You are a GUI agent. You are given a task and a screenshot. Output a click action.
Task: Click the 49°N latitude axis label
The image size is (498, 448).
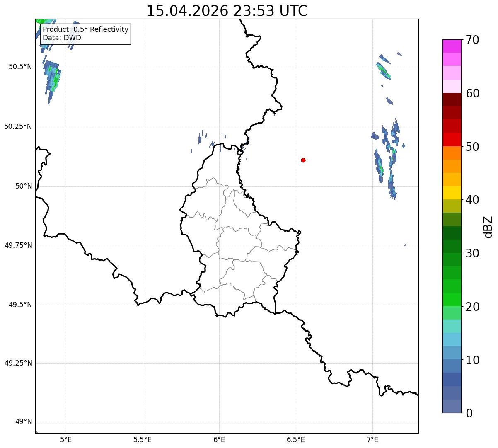tap(24, 422)
